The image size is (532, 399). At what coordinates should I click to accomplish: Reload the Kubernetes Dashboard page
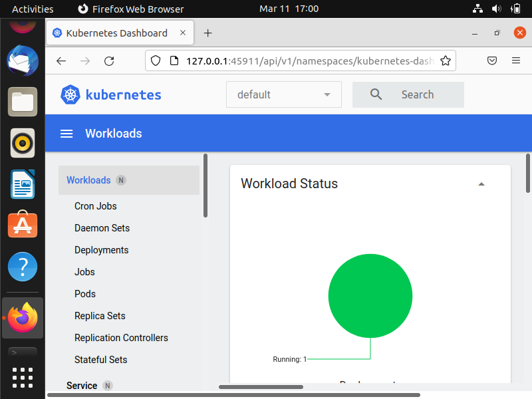109,61
